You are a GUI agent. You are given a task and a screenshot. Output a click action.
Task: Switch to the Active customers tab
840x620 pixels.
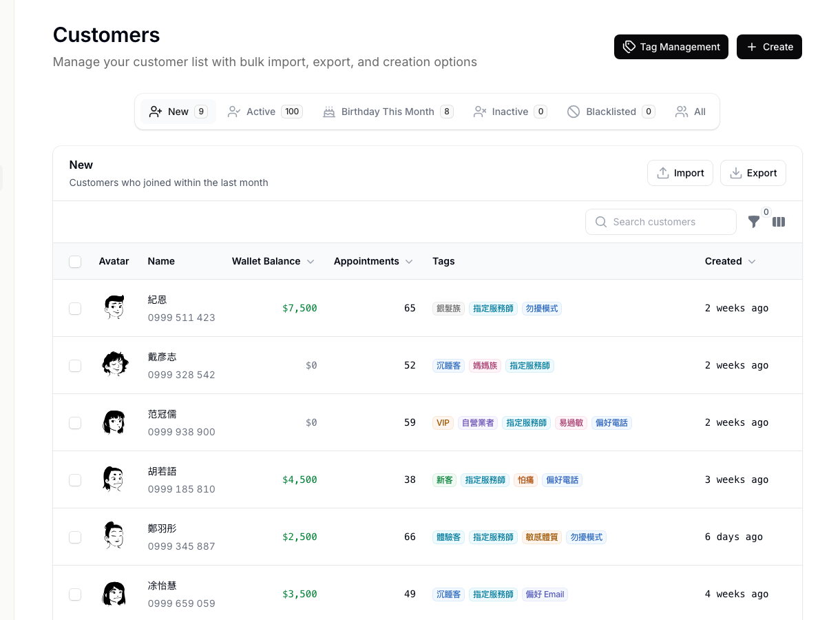(x=264, y=111)
